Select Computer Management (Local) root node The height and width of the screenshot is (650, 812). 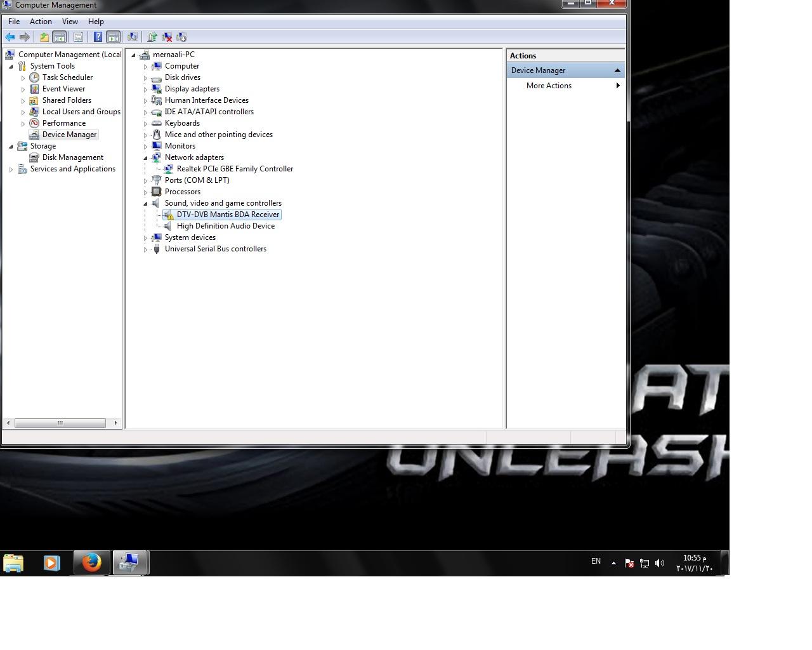70,55
